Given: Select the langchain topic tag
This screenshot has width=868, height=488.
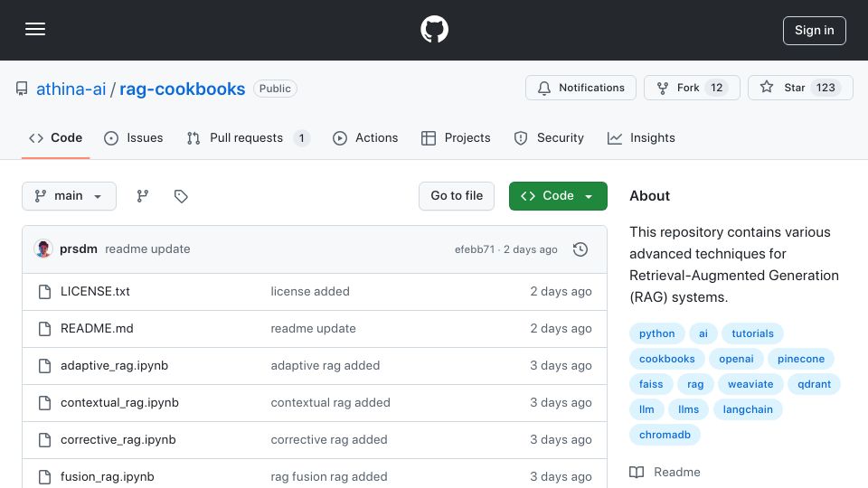Looking at the screenshot, I should pyautogui.click(x=748, y=410).
